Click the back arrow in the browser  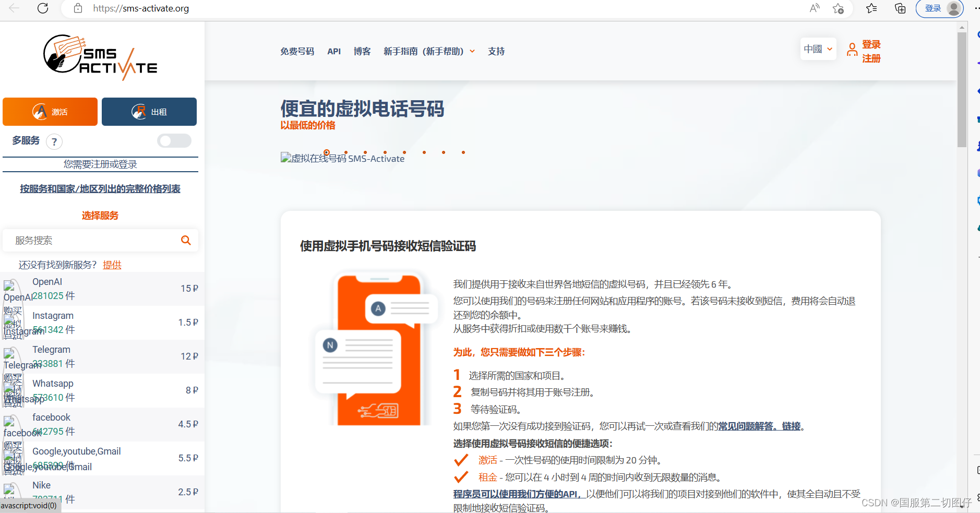point(14,8)
